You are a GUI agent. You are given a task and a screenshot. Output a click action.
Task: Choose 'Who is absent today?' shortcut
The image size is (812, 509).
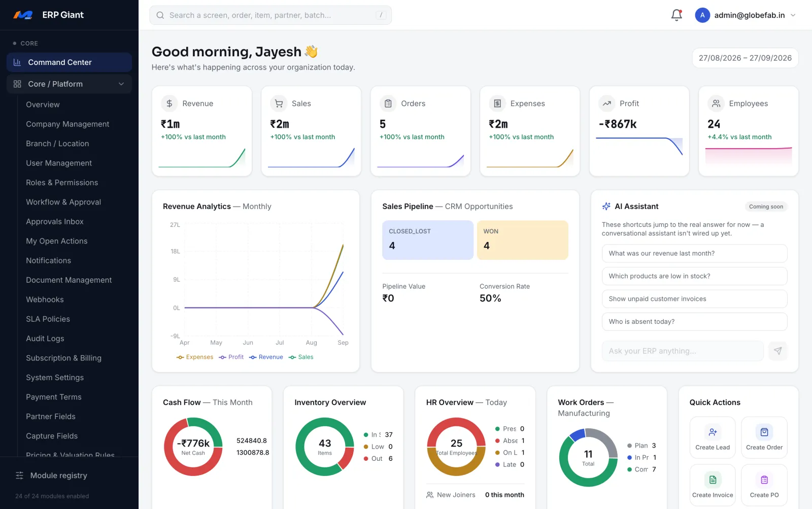coord(694,322)
